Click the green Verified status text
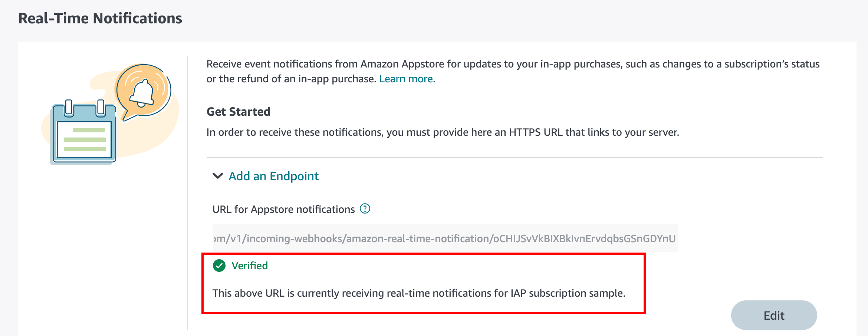The width and height of the screenshot is (868, 336). click(x=250, y=266)
